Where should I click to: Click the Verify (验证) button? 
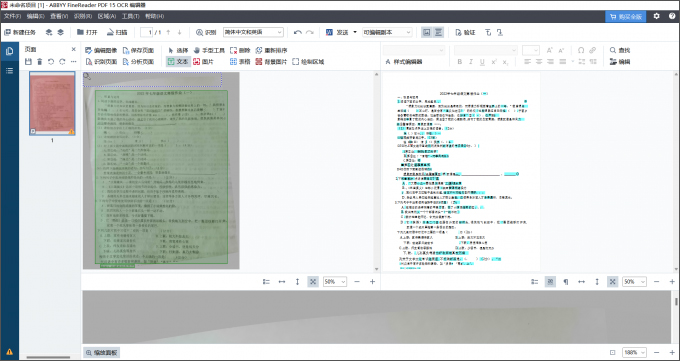465,33
